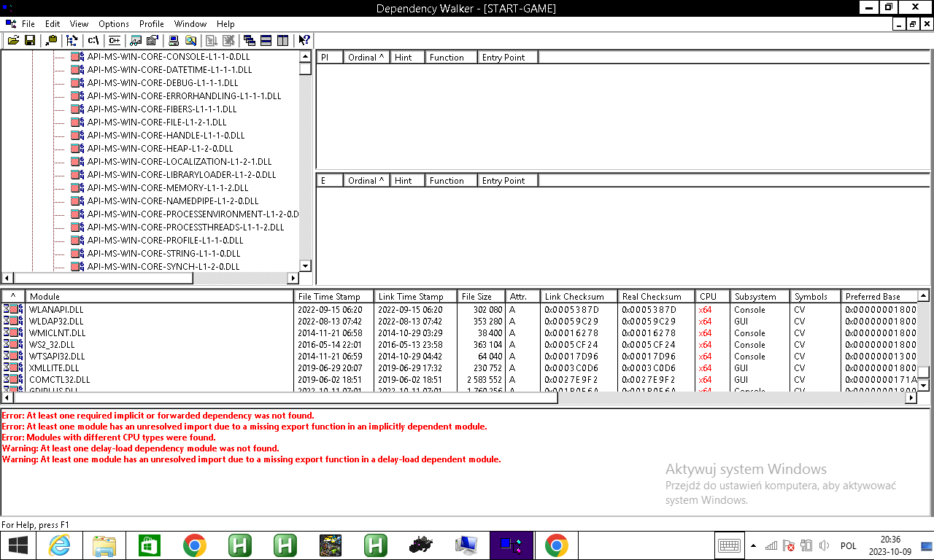Click warning line about delay-load module not found
This screenshot has height=560, width=934.
140,448
